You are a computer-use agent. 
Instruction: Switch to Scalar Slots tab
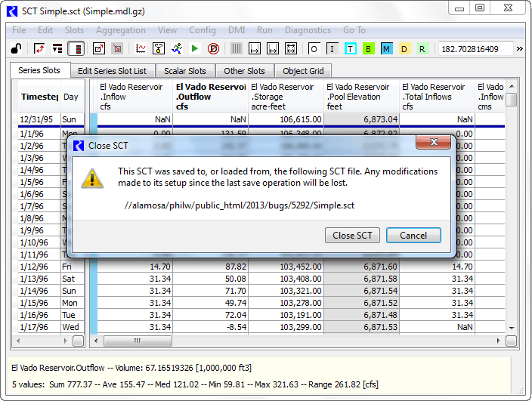click(x=185, y=71)
